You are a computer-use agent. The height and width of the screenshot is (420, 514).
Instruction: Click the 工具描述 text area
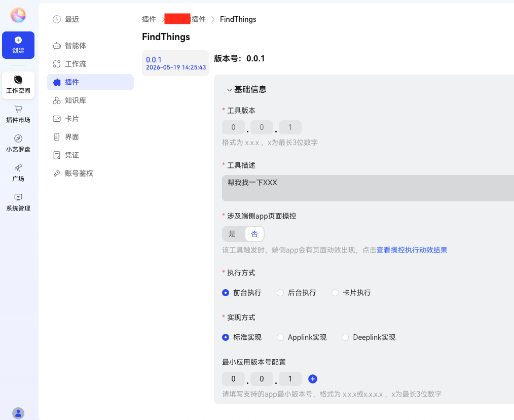(368, 188)
